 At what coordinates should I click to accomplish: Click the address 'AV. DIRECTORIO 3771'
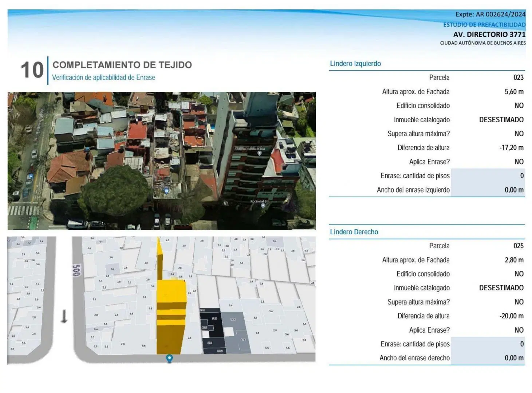(x=489, y=35)
